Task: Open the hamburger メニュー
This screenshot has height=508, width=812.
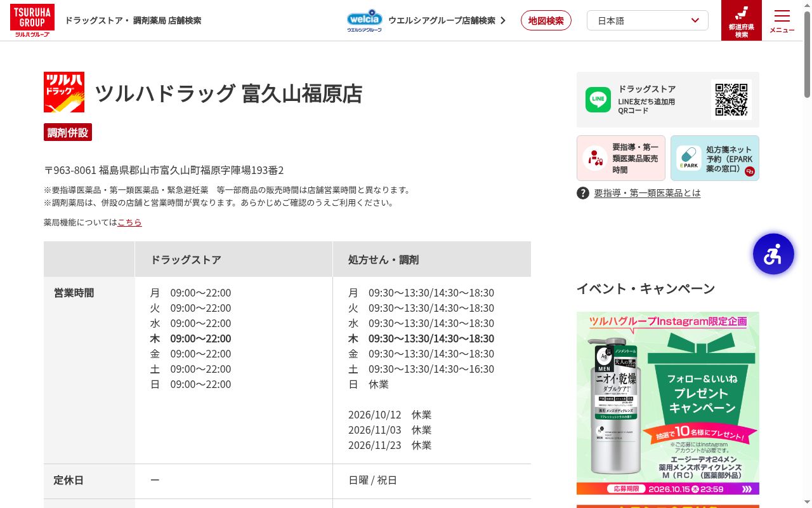Action: click(x=782, y=21)
